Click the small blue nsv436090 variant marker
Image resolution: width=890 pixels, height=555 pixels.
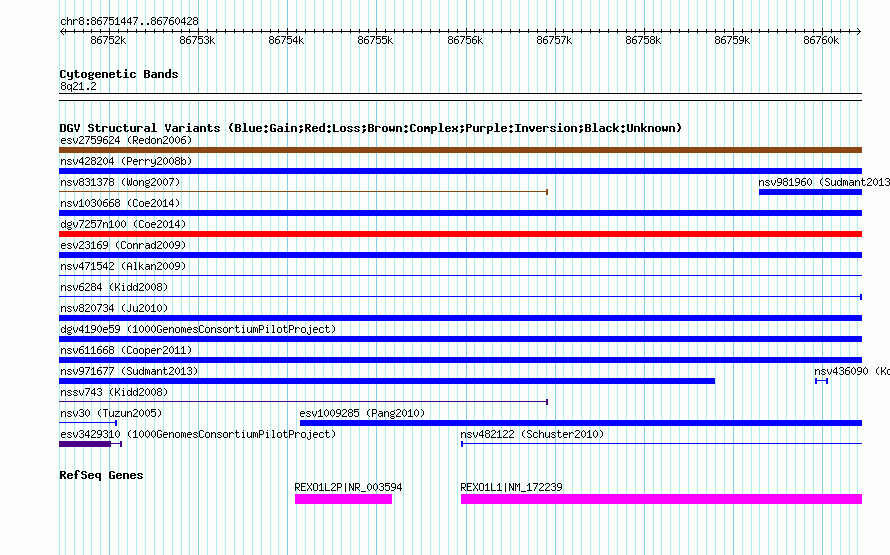[x=821, y=381]
